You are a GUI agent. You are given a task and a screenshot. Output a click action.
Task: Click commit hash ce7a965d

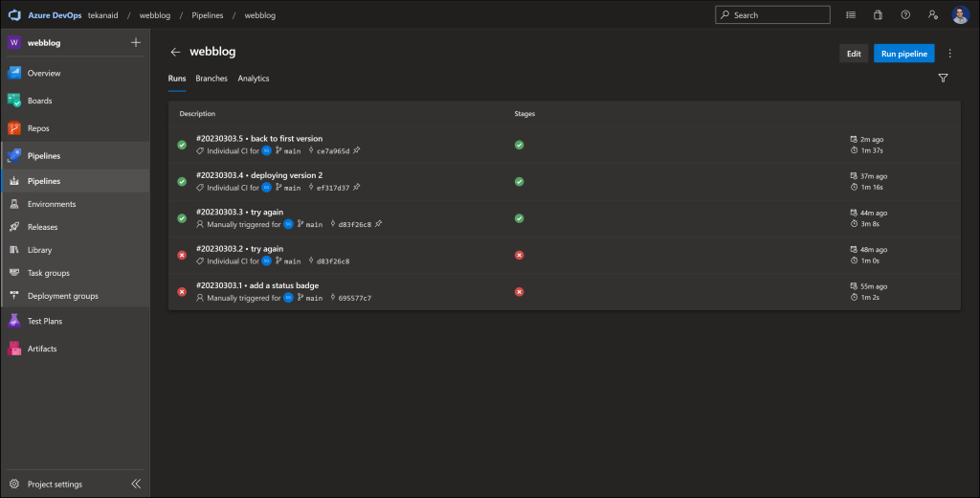coord(333,150)
